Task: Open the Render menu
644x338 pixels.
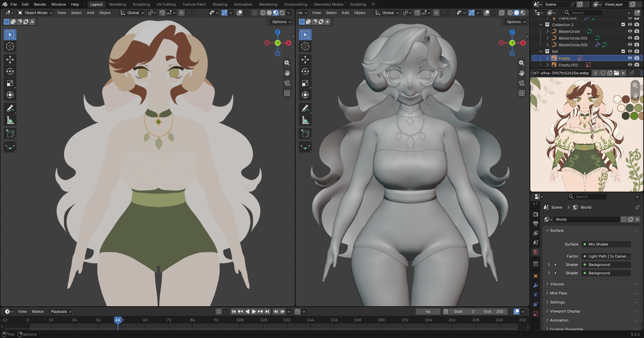Action: pos(40,4)
